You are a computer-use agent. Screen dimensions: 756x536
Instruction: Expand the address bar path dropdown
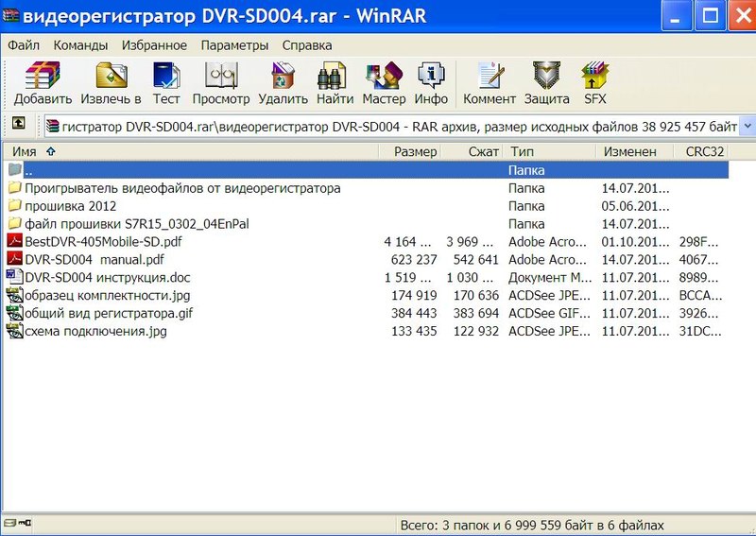pos(747,127)
